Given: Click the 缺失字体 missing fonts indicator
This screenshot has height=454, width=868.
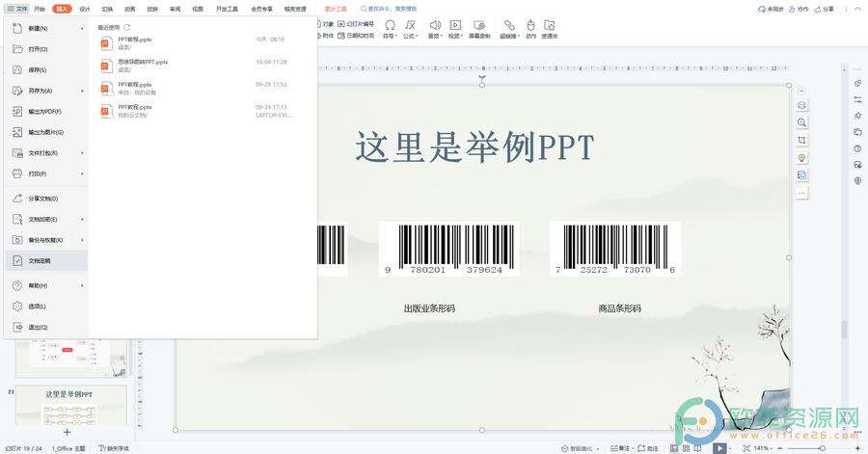Looking at the screenshot, I should (x=114, y=448).
